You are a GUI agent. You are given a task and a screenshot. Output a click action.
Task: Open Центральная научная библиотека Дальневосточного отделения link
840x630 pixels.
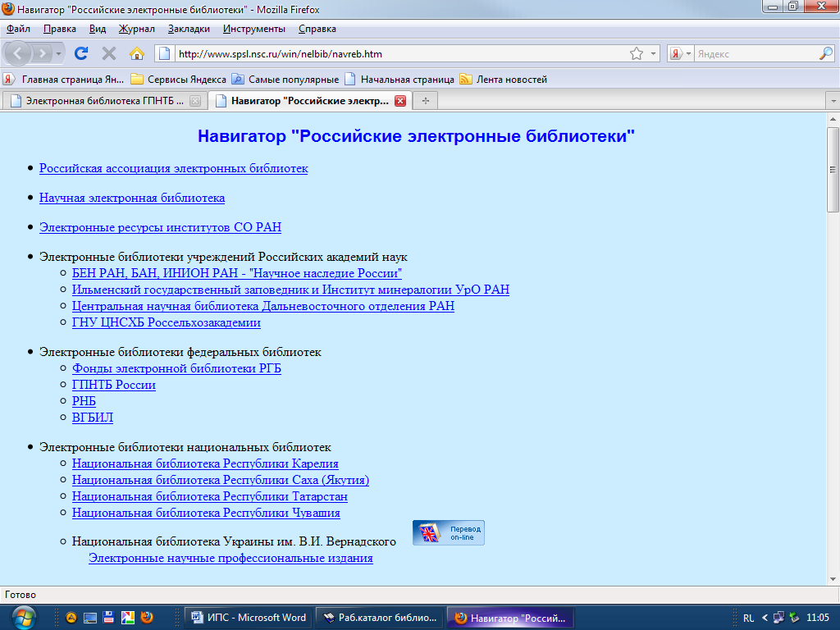pos(263,306)
